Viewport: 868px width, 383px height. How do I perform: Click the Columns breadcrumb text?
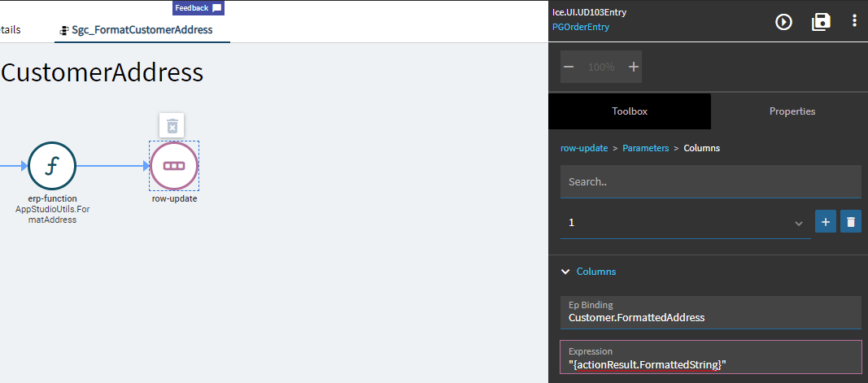(x=702, y=148)
